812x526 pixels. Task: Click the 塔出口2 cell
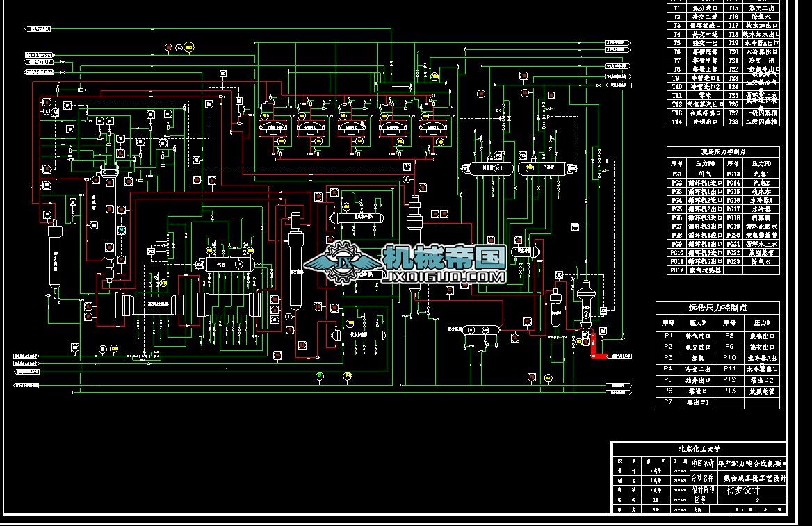762,380
